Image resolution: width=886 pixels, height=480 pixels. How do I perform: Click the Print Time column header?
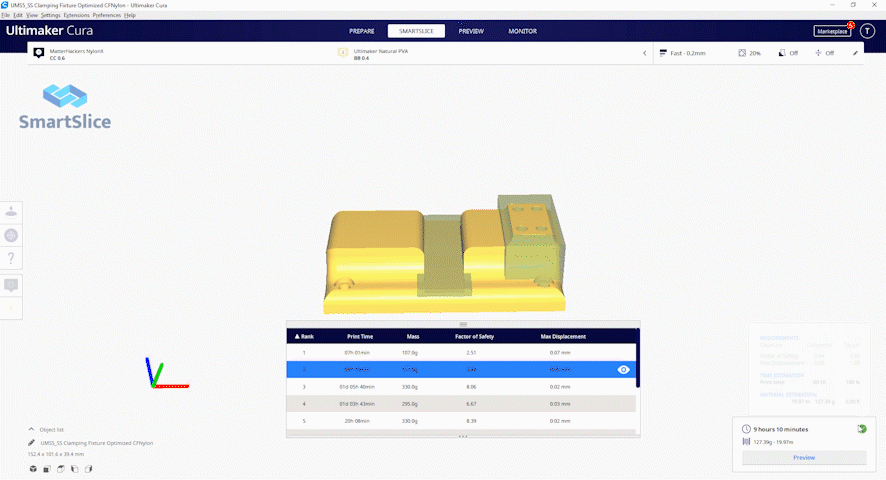point(360,336)
